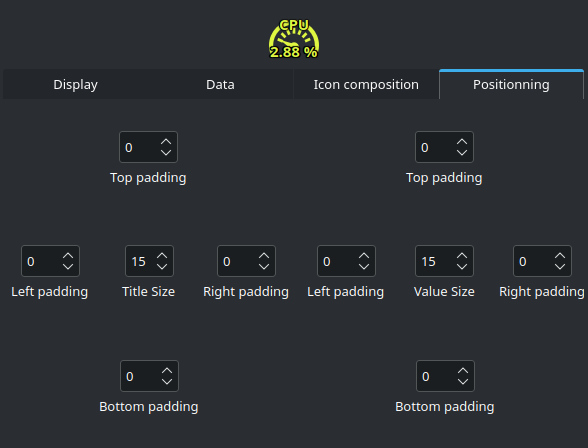
Task: Decrease the Title Size value
Action: [162, 267]
